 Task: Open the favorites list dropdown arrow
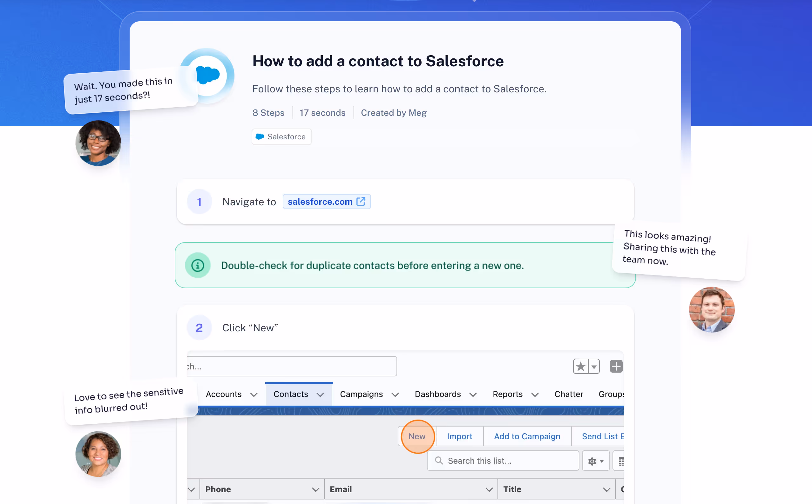(594, 366)
